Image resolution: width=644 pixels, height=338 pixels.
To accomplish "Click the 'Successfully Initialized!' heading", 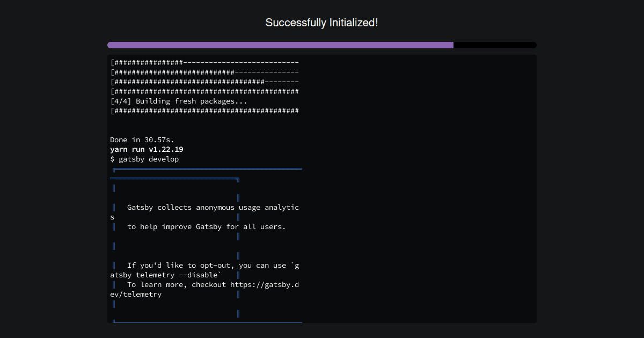I will [x=321, y=23].
